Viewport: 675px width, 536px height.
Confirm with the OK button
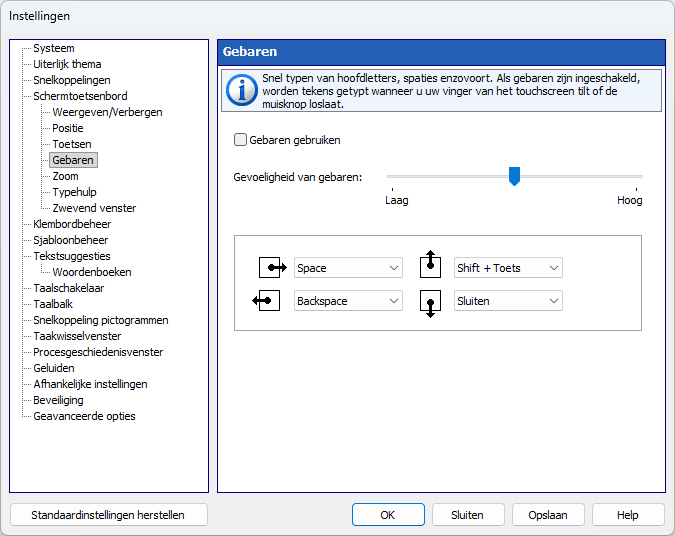click(x=388, y=515)
